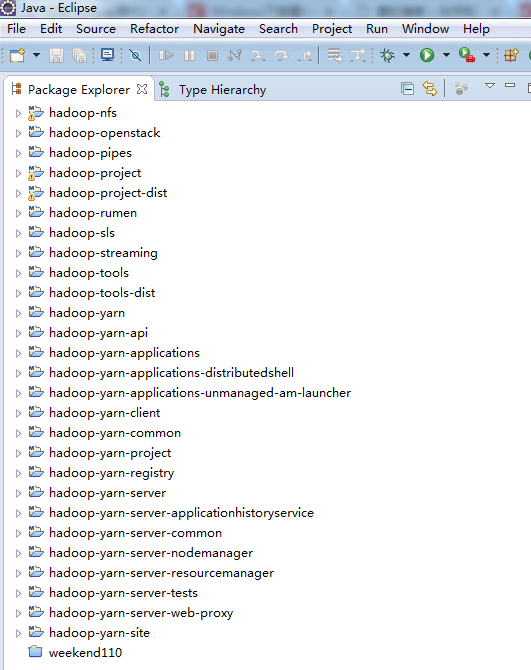Click the Step Into icon

(x=258, y=56)
